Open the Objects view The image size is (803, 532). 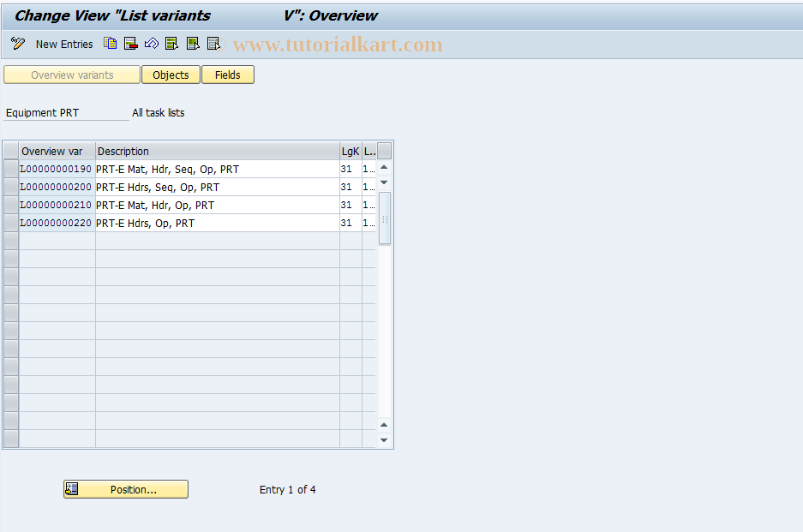tap(171, 75)
